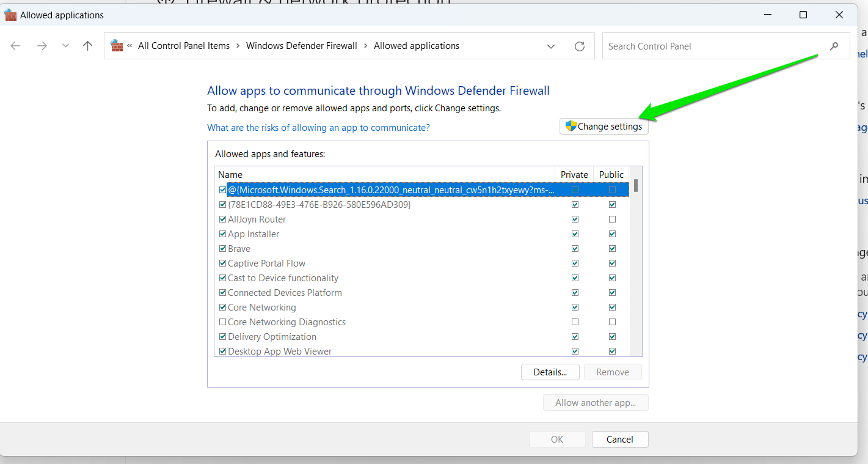Open the address bar dropdown

(x=551, y=46)
